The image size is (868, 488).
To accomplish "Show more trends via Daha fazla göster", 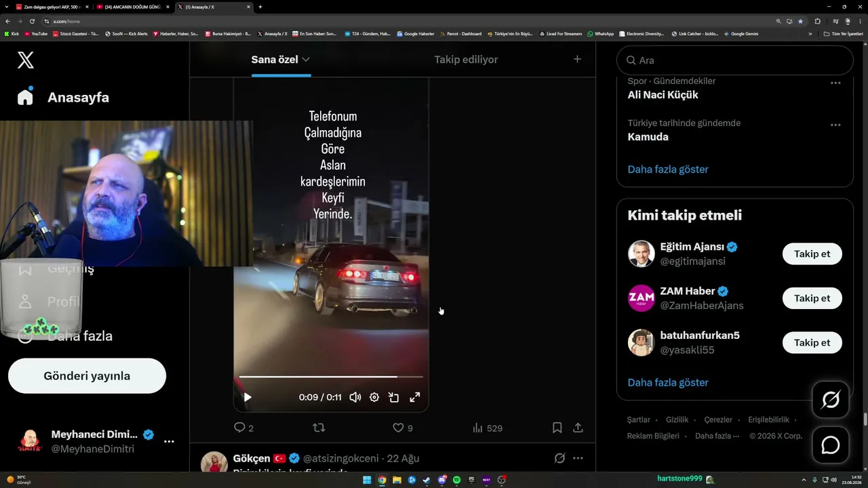I will (668, 169).
